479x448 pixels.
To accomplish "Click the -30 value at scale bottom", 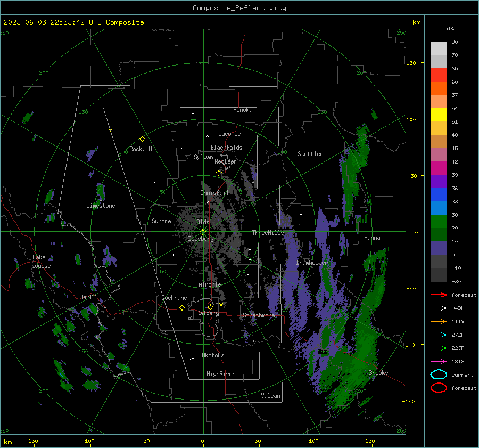I will pos(456,281).
